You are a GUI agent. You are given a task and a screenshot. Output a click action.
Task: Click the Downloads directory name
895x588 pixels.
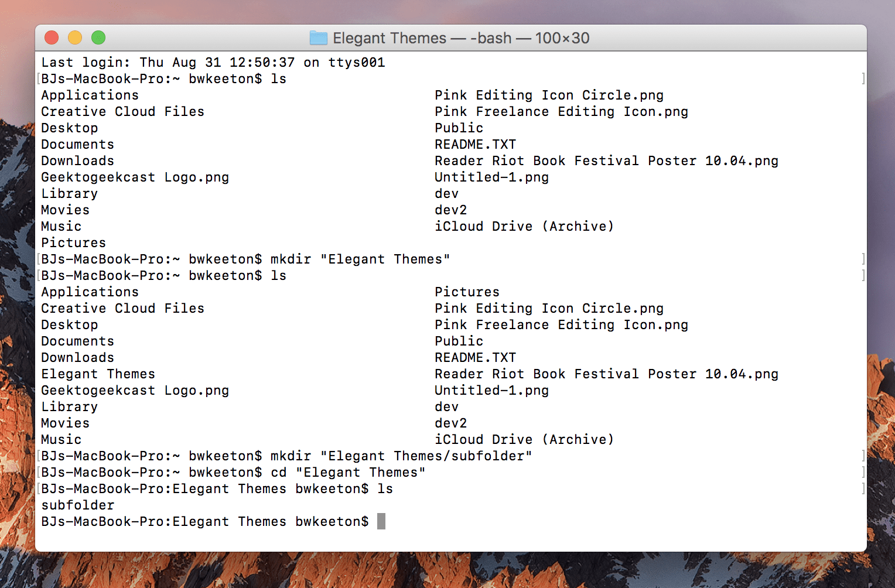tap(77, 160)
